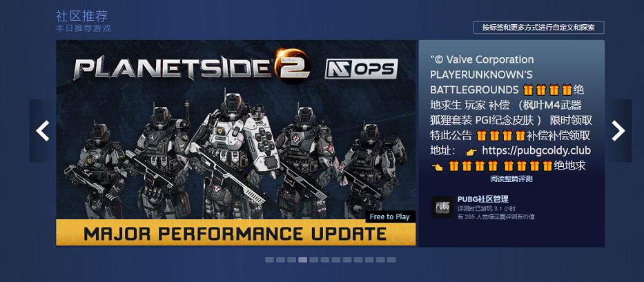Click the pubgcoldy.club URL text
The height and width of the screenshot is (282, 644).
(536, 150)
